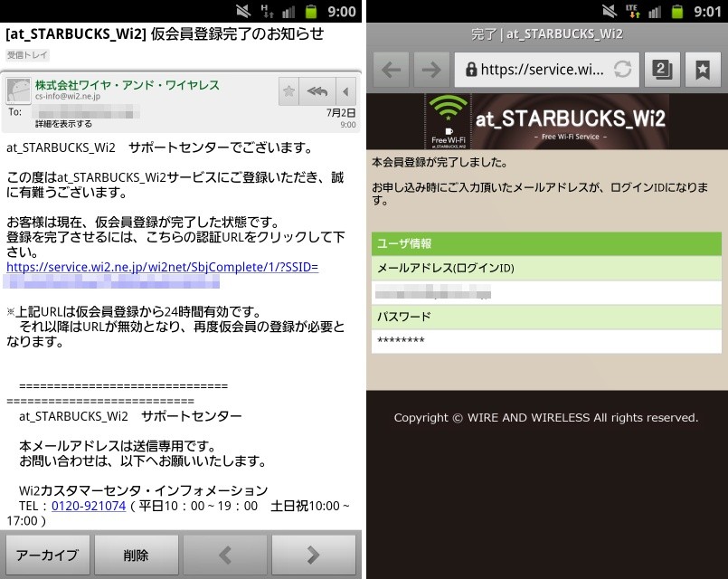Tap the 削除 button
Viewport: 728px width, 579px height.
tap(136, 555)
